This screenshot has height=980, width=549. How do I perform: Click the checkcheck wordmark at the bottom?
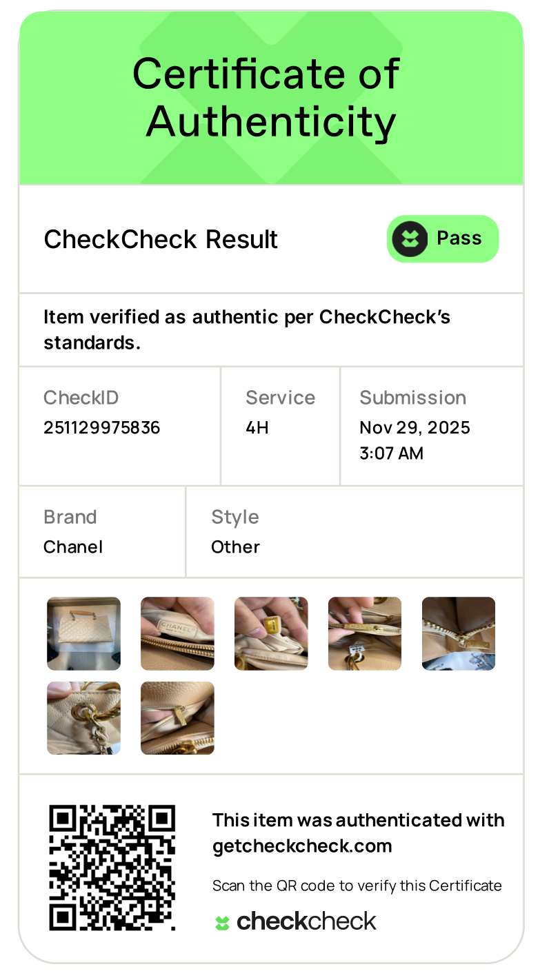point(306,921)
